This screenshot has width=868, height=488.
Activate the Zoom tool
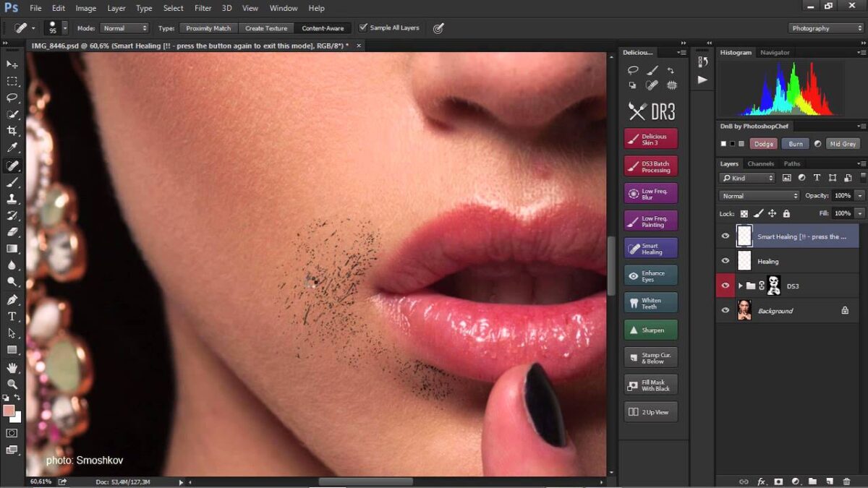click(x=12, y=384)
